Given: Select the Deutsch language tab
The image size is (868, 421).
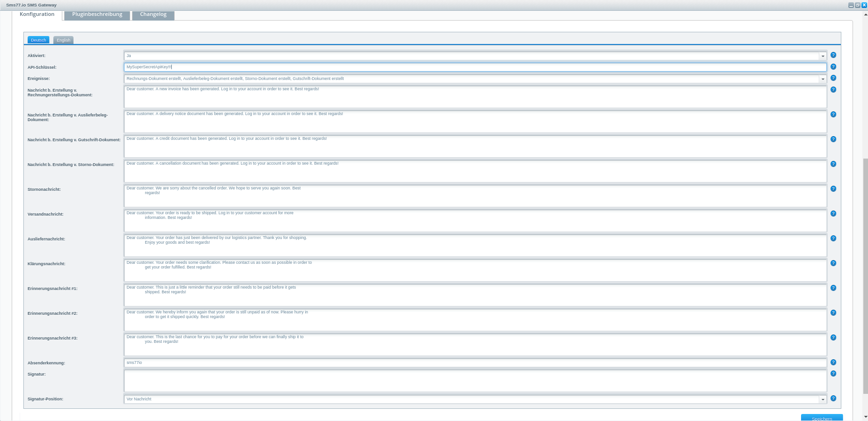Looking at the screenshot, I should click(38, 40).
